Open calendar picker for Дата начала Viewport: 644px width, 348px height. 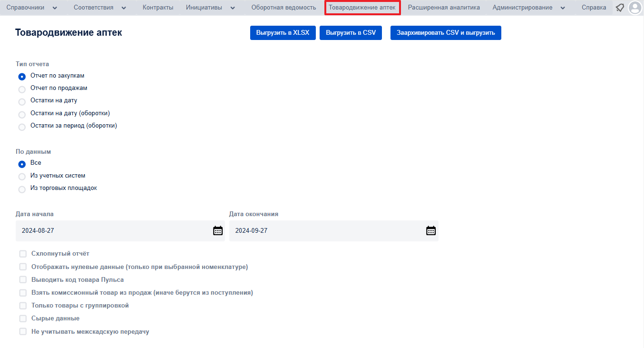[218, 230]
